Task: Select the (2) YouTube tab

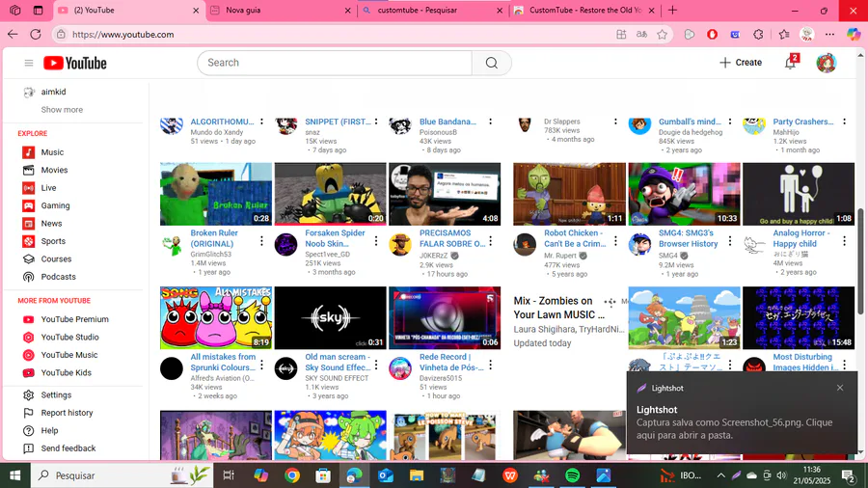Action: click(128, 10)
